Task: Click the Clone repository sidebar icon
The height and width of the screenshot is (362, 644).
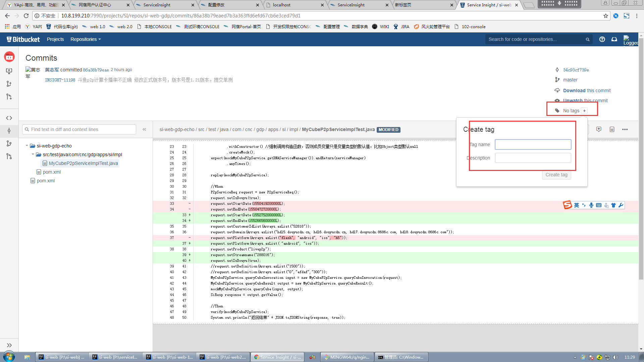Action: pos(9,71)
